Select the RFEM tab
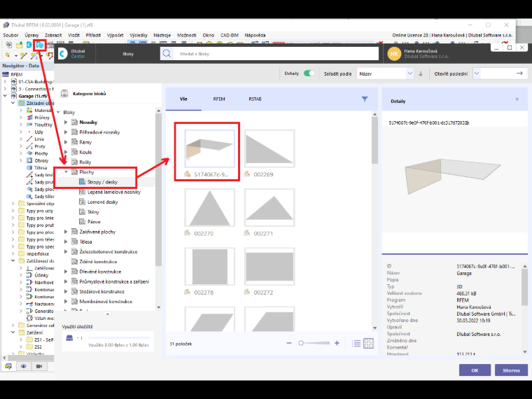The height and width of the screenshot is (399, 532). pyautogui.click(x=219, y=99)
